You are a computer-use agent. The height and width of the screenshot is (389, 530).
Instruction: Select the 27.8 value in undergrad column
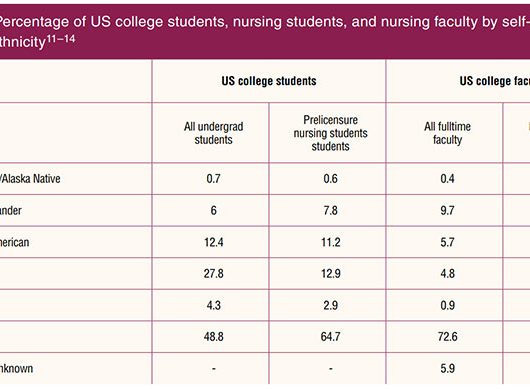[x=213, y=273]
